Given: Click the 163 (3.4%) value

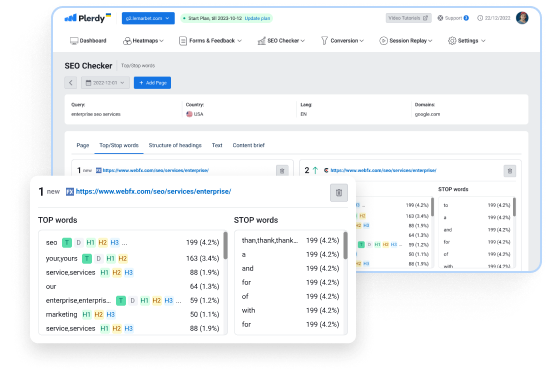Looking at the screenshot, I should tap(203, 259).
